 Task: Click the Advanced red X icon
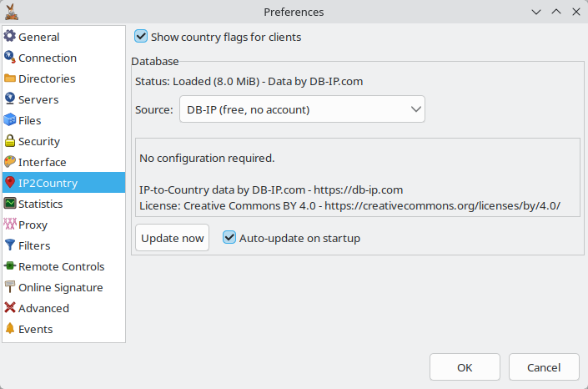coord(10,307)
